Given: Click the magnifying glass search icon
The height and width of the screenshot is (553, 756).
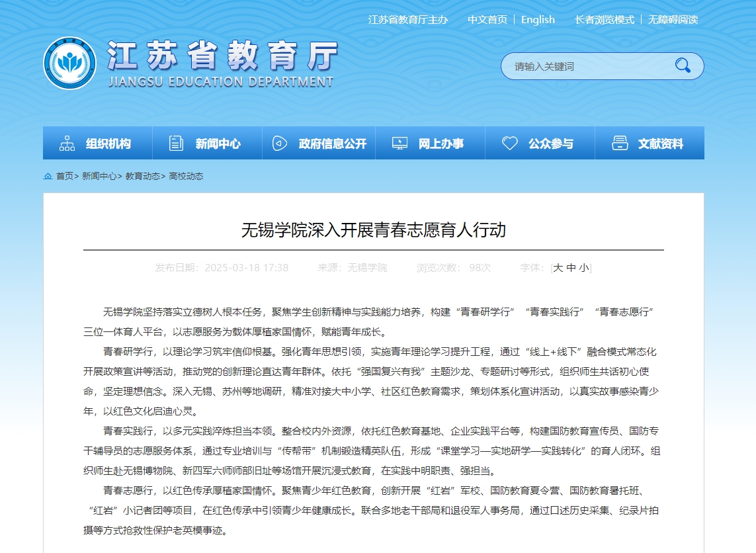Looking at the screenshot, I should click(x=682, y=65).
